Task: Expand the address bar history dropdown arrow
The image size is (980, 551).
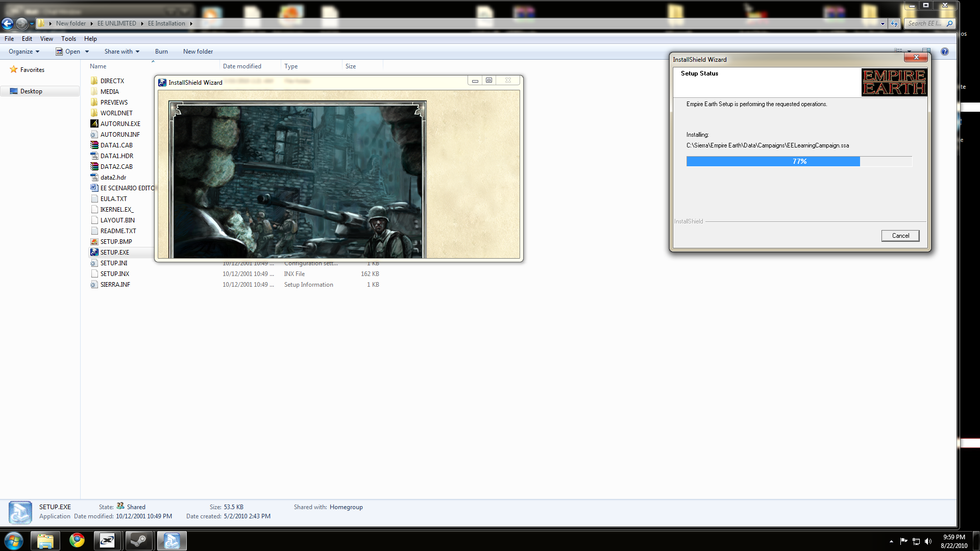Action: (x=883, y=23)
